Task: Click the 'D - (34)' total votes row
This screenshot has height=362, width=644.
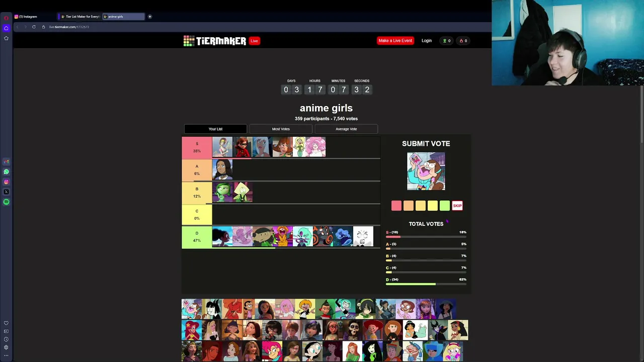Action: [426, 281]
